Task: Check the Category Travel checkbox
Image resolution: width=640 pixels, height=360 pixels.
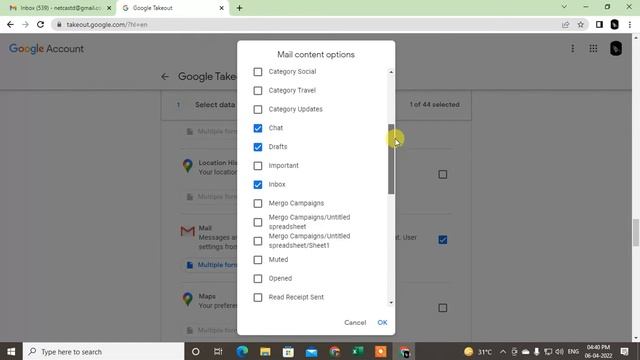Action: coord(258,91)
